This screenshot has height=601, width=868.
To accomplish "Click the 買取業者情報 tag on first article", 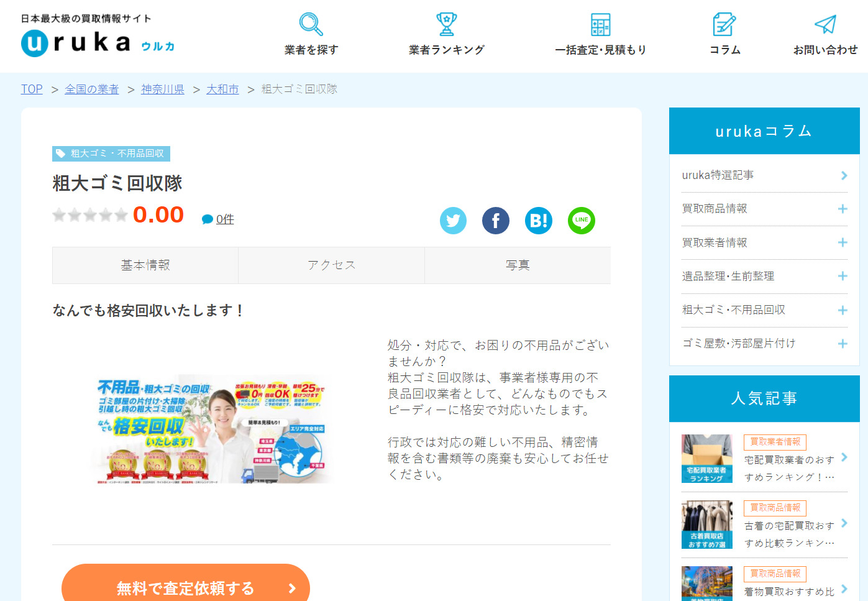I will (x=775, y=442).
